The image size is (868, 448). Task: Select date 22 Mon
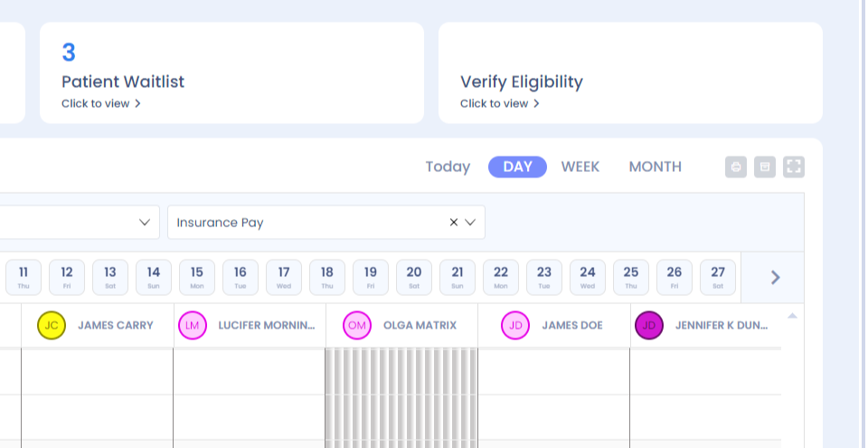[501, 277]
